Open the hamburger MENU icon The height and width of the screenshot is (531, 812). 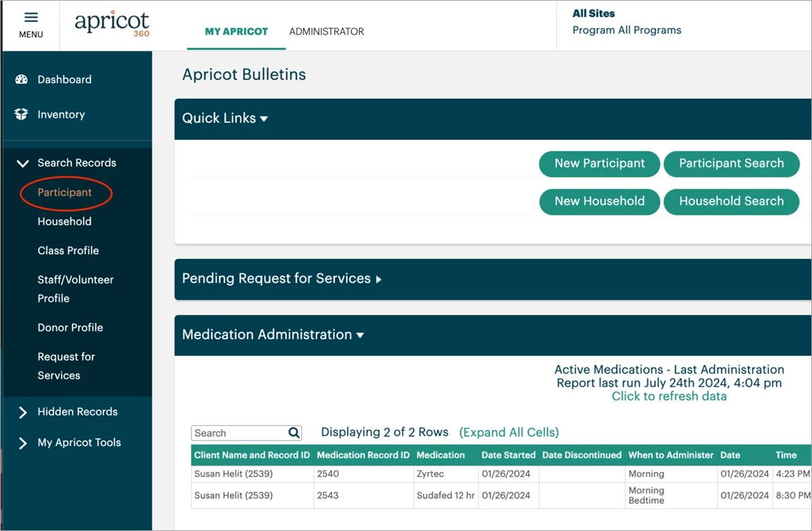(x=31, y=18)
